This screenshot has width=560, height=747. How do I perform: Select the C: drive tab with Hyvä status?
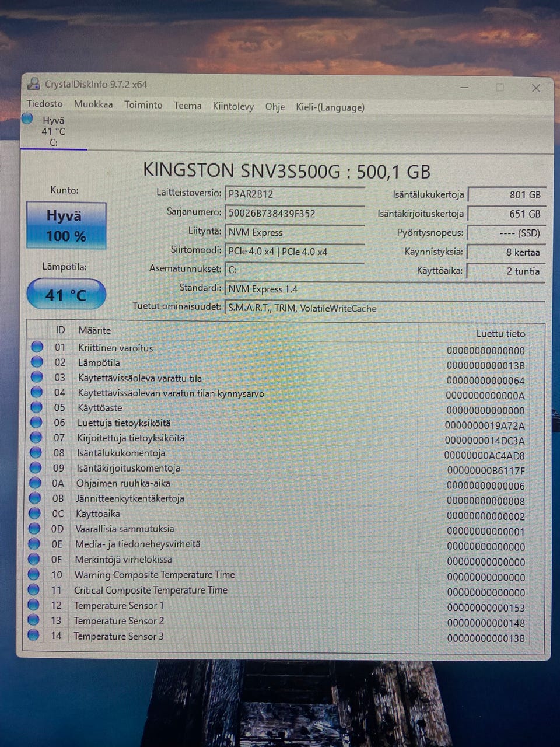(53, 131)
